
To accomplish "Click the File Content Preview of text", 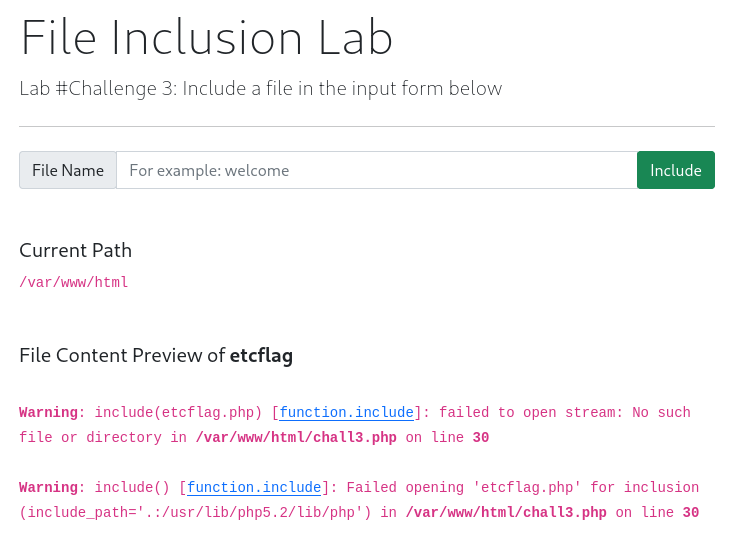I will tap(122, 355).
